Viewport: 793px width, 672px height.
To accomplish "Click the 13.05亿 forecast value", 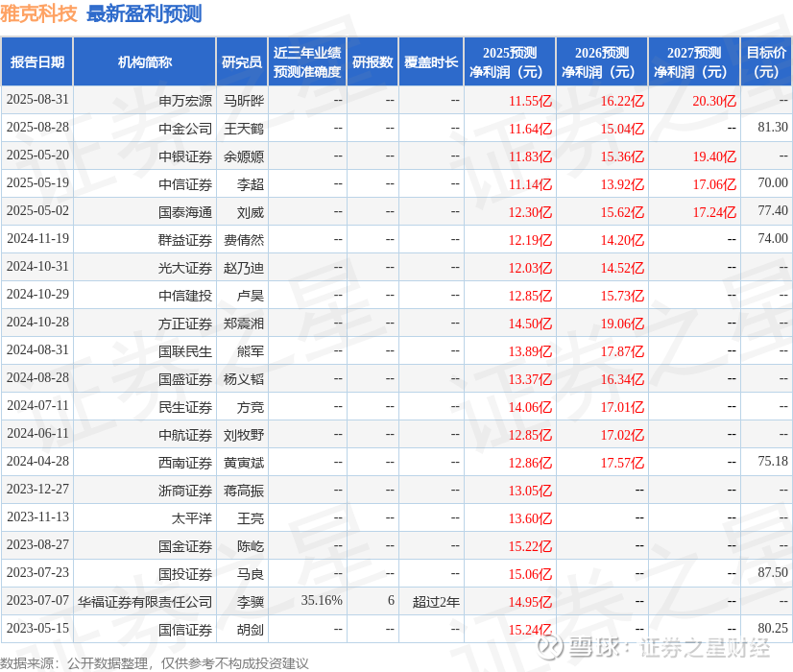I will tap(530, 491).
